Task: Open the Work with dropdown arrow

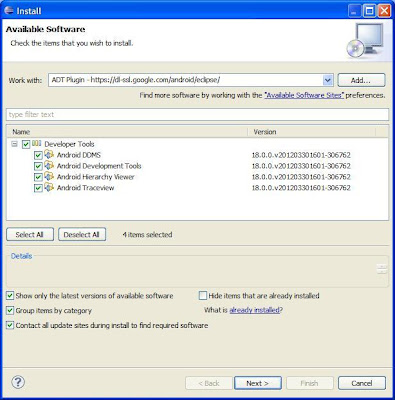Action: 328,80
